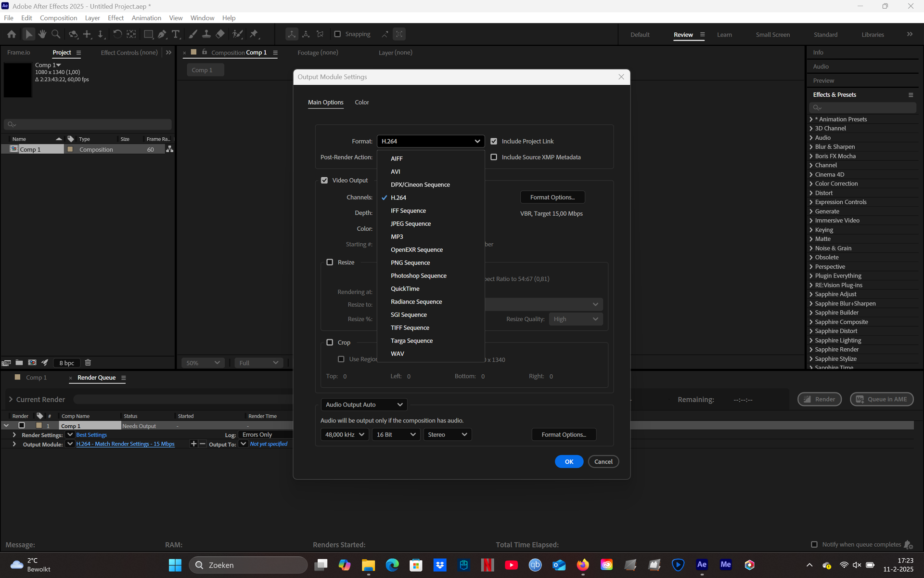The image size is (924, 578).
Task: Select the Rotation tool
Action: coord(117,34)
